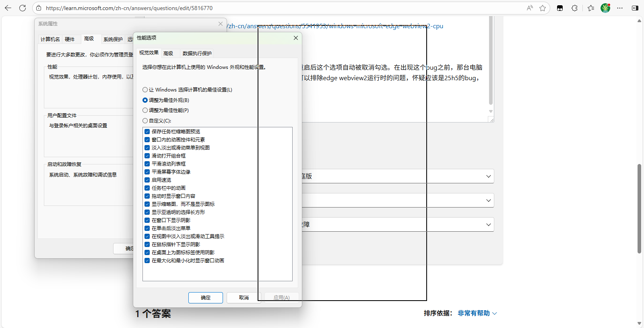Refresh the current browser page

[23, 8]
